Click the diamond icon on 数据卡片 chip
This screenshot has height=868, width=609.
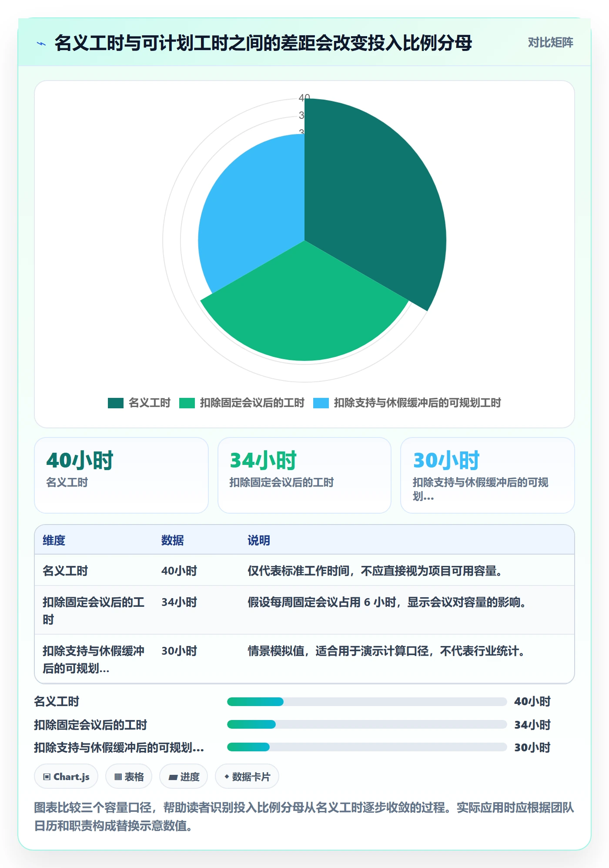point(227,777)
